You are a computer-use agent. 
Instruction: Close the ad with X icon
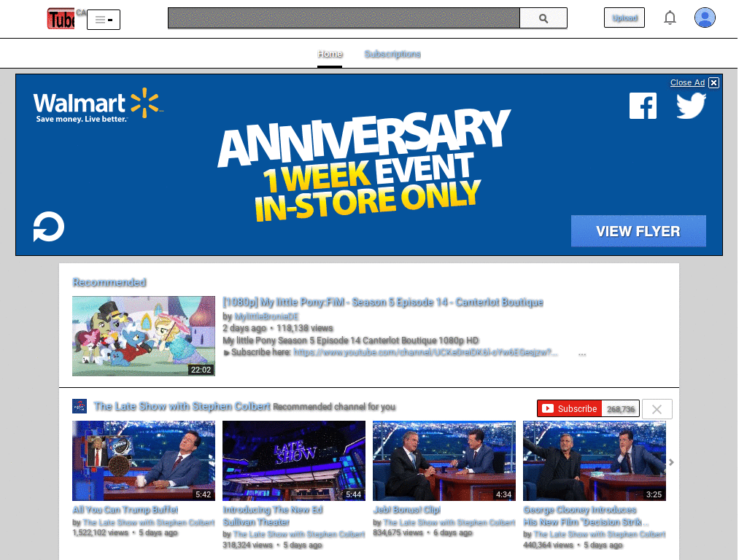coord(713,83)
